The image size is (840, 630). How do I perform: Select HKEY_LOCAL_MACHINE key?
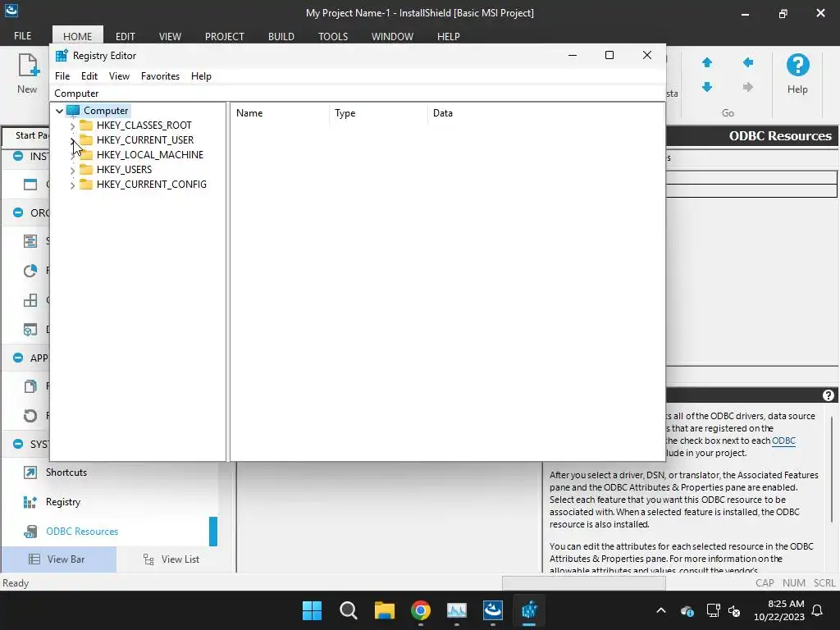[150, 155]
